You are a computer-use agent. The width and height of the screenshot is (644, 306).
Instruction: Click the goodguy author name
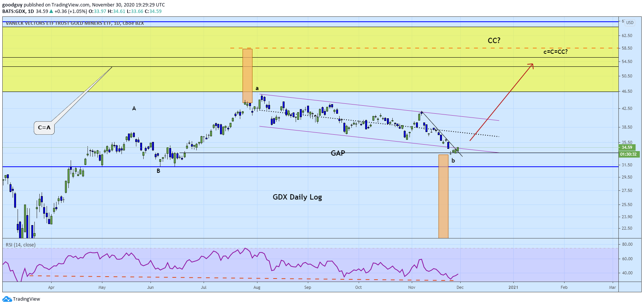pos(12,5)
